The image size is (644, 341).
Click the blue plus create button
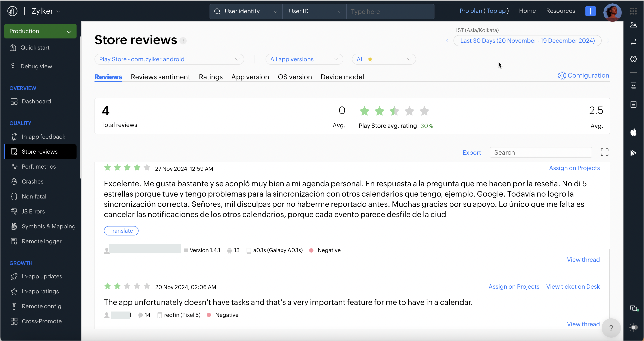[x=590, y=11]
